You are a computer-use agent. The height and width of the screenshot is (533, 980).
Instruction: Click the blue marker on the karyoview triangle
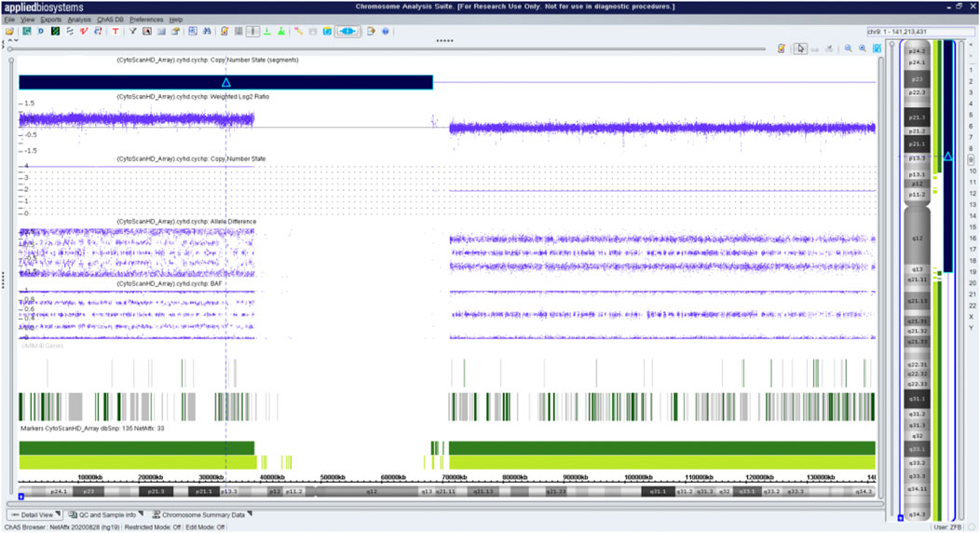pyautogui.click(x=948, y=157)
